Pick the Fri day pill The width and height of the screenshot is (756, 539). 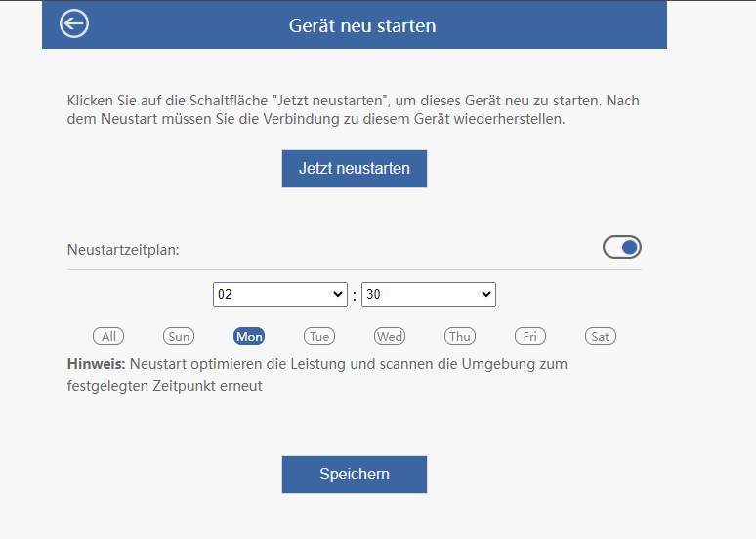[x=530, y=336]
